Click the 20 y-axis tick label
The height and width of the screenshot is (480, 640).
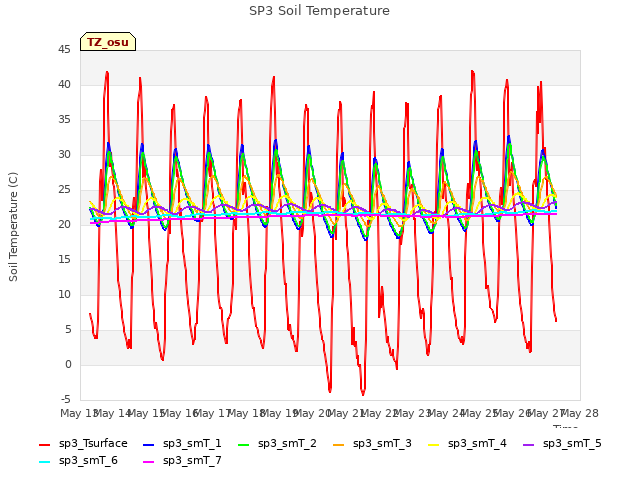tap(64, 224)
